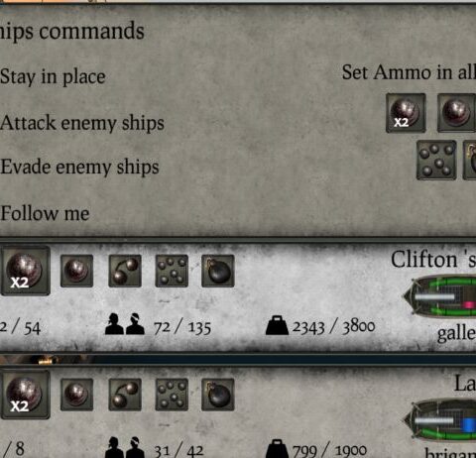Select round shot for Clifton's galleon
This screenshot has width=476, height=458.
coord(76,271)
